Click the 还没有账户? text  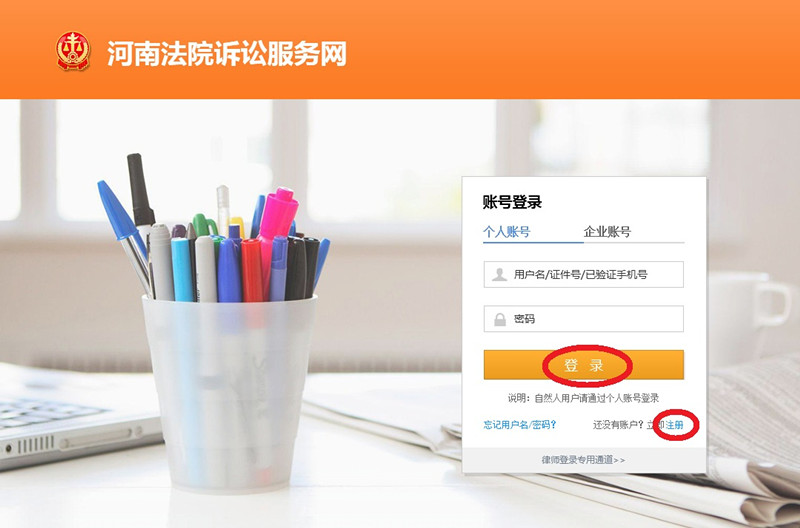pyautogui.click(x=619, y=424)
